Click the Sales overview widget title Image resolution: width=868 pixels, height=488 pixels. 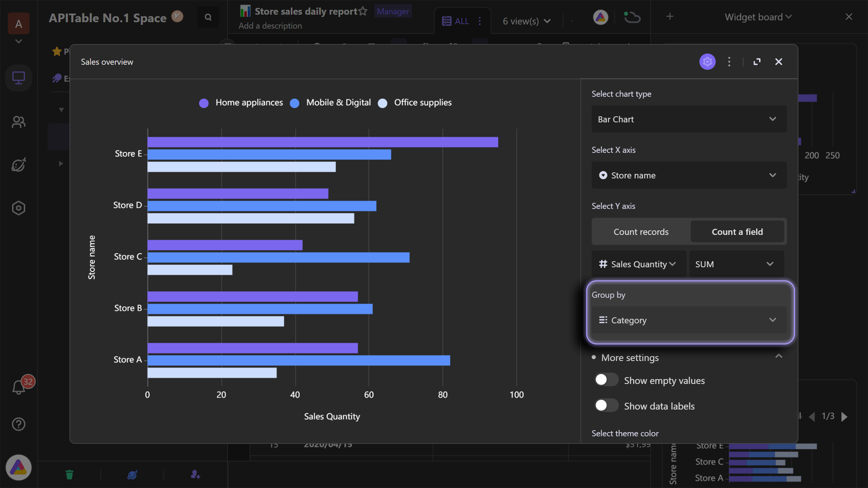107,62
